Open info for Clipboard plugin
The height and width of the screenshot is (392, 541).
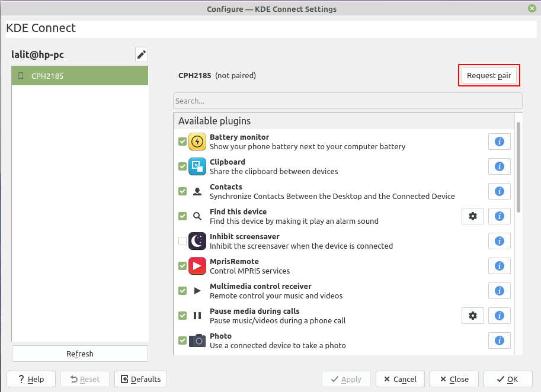[499, 166]
